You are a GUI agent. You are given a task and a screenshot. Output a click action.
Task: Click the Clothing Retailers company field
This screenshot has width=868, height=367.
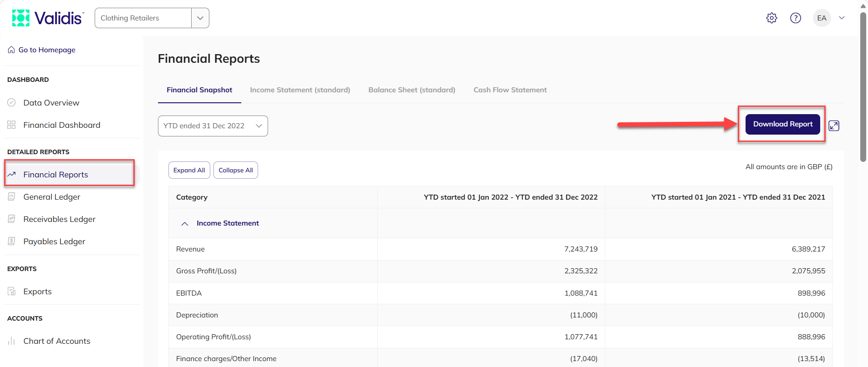pos(143,18)
